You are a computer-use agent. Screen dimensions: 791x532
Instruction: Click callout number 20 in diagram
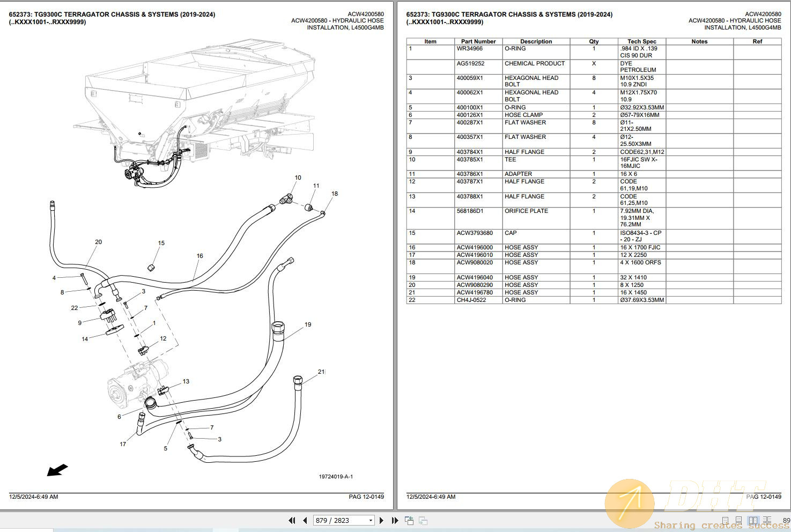coord(98,242)
